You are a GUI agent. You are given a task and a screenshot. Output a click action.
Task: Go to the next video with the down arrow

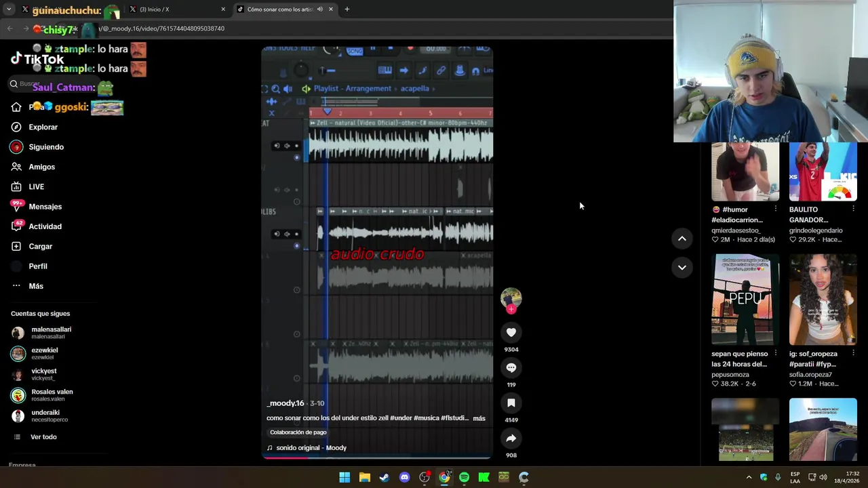[x=682, y=267]
